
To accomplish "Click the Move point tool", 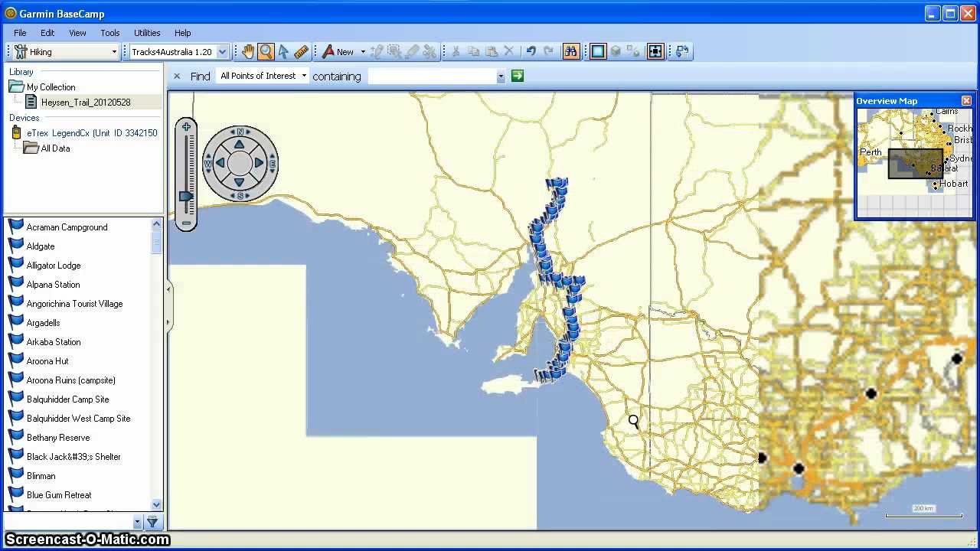I will (394, 52).
